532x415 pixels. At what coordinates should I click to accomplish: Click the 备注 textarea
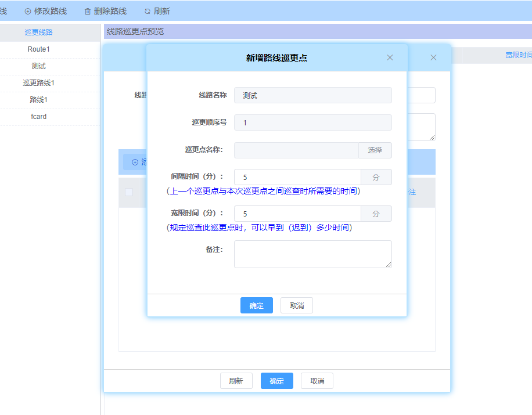[312, 254]
